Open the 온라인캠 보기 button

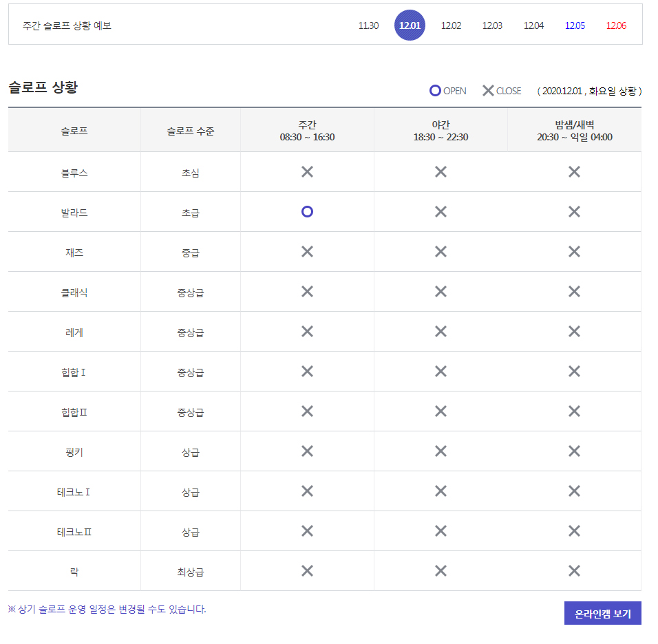pos(602,614)
